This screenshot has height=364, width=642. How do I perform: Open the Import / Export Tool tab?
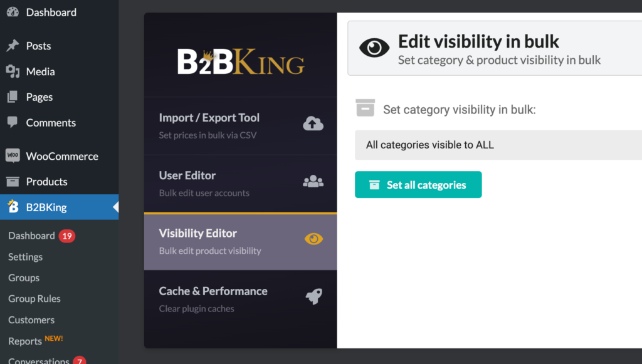coord(240,126)
